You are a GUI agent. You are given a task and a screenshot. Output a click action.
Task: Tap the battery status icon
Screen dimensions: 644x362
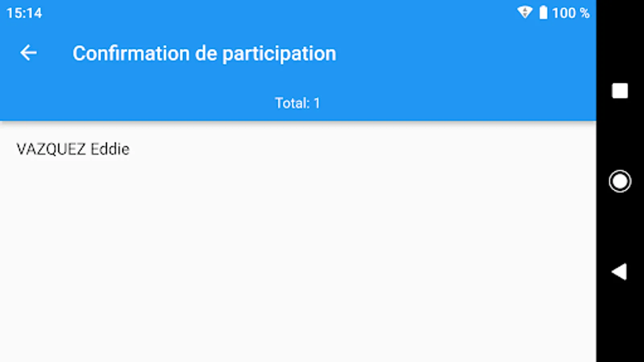(543, 12)
